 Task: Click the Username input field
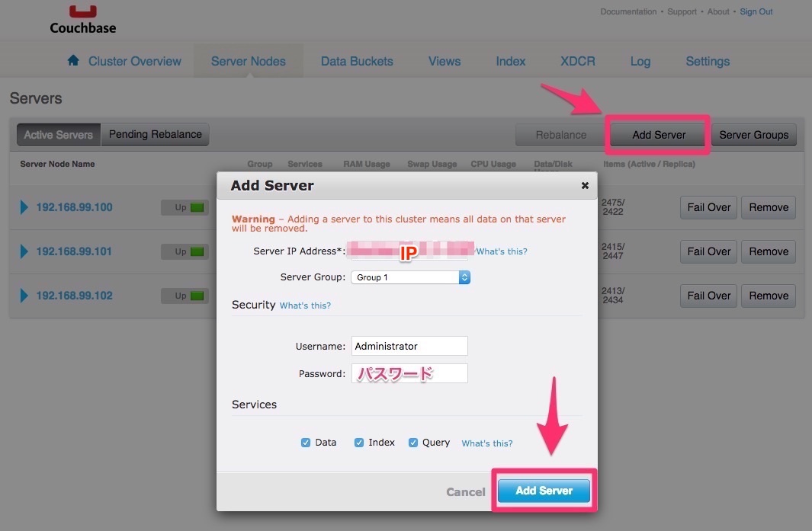point(409,346)
